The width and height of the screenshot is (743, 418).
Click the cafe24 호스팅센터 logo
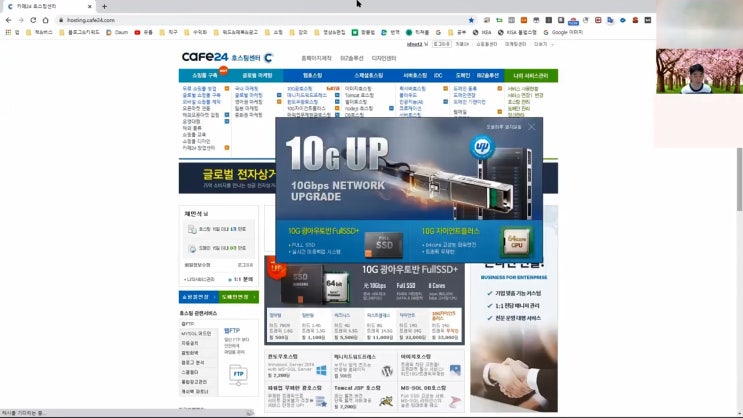pyautogui.click(x=227, y=57)
